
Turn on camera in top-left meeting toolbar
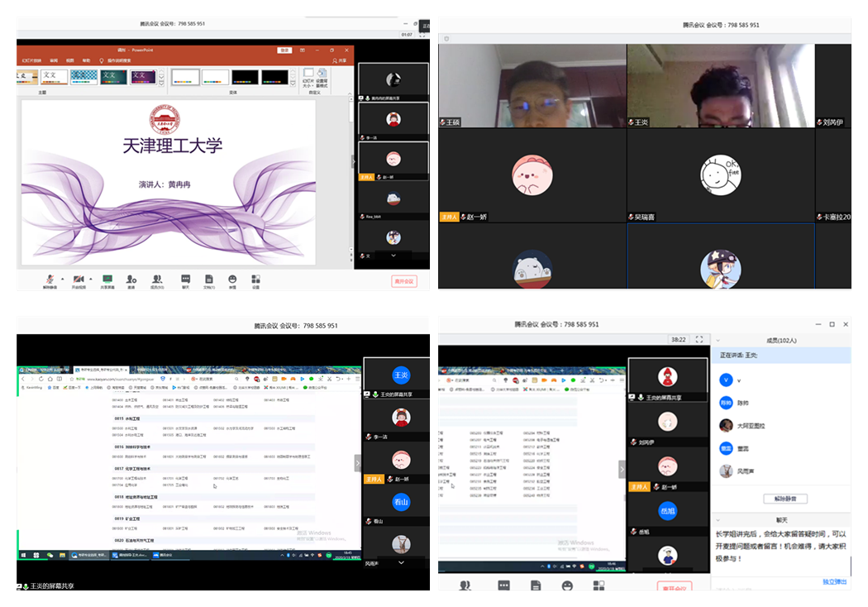77,279
